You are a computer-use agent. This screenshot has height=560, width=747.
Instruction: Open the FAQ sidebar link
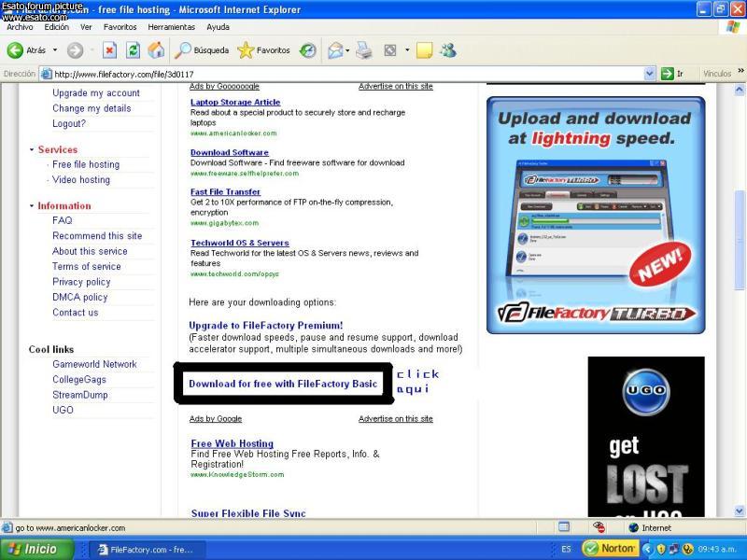(x=63, y=220)
